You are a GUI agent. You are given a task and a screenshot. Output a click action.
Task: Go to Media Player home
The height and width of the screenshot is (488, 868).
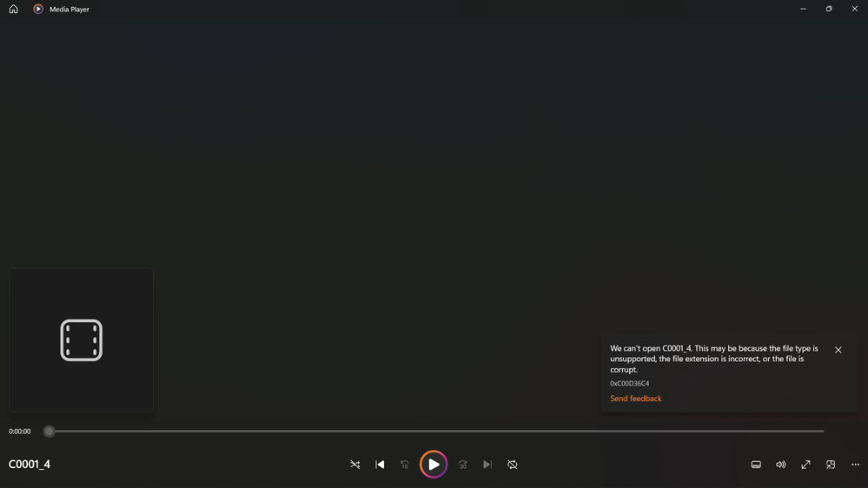coord(13,9)
